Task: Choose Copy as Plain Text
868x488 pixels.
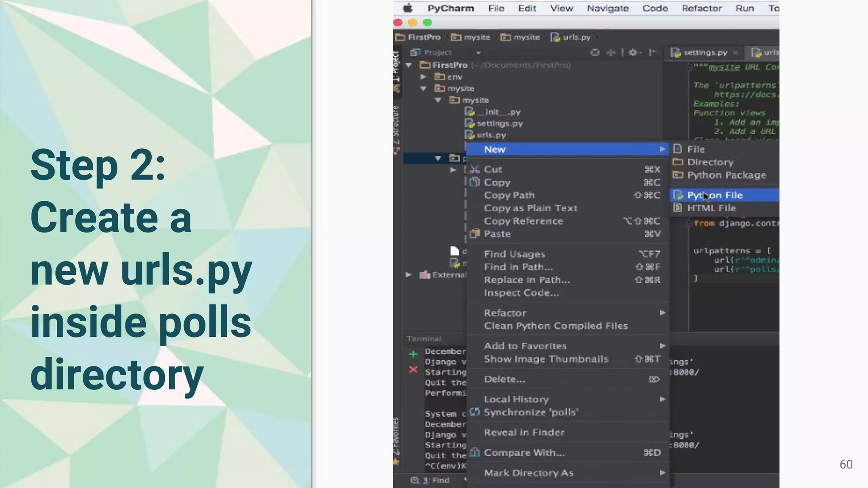Action: coord(568,208)
